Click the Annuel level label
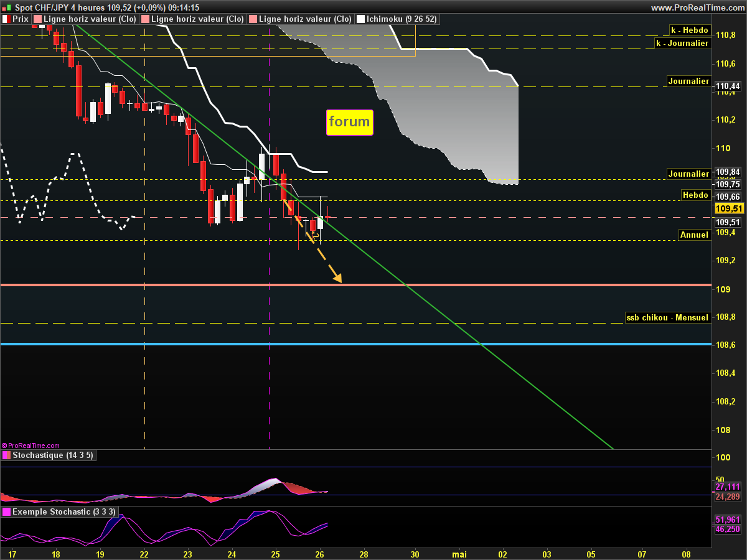The height and width of the screenshot is (560, 747). pyautogui.click(x=694, y=235)
